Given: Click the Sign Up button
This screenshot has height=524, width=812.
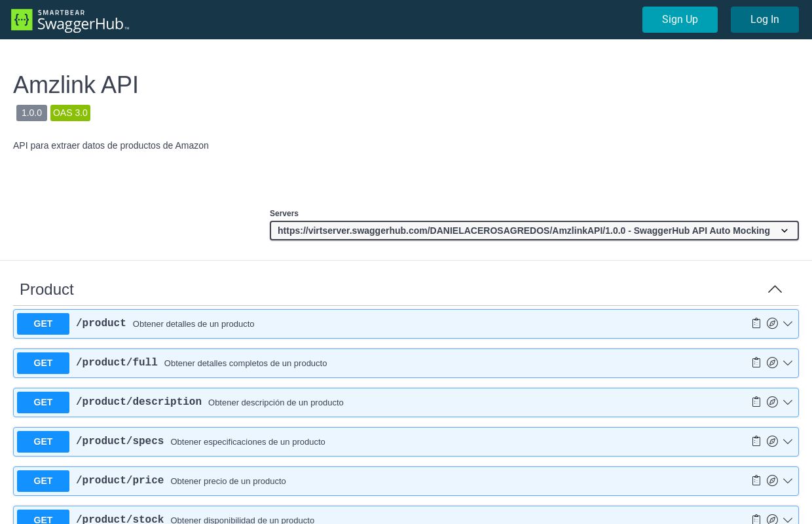Looking at the screenshot, I should pyautogui.click(x=680, y=20).
